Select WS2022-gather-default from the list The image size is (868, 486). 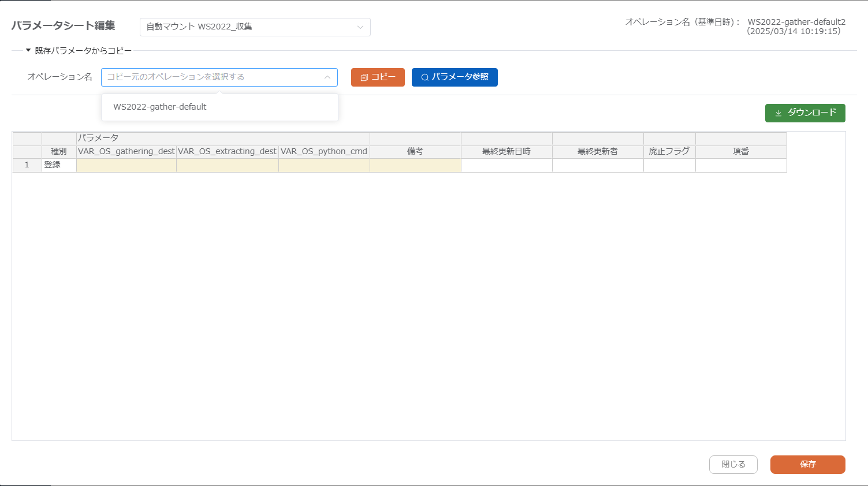160,107
